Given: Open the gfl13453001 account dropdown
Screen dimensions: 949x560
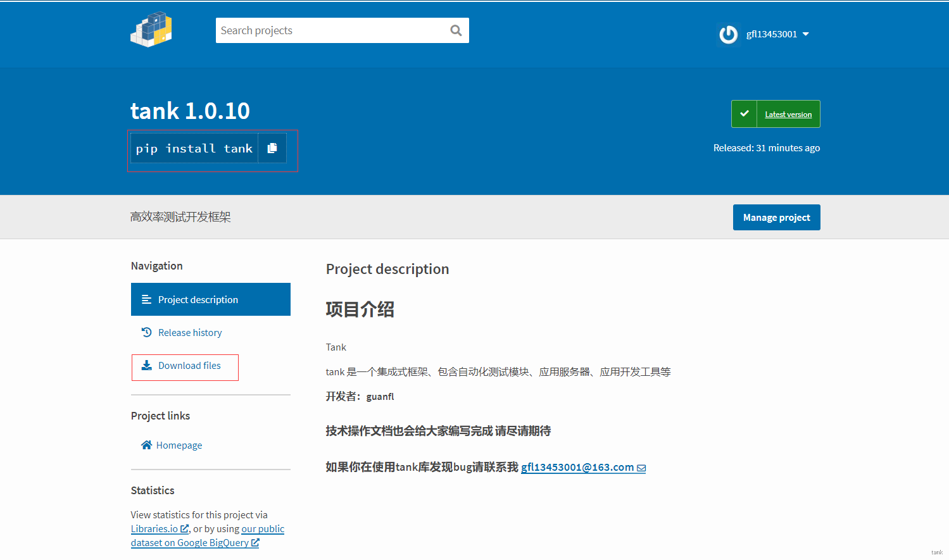Looking at the screenshot, I should 777,34.
